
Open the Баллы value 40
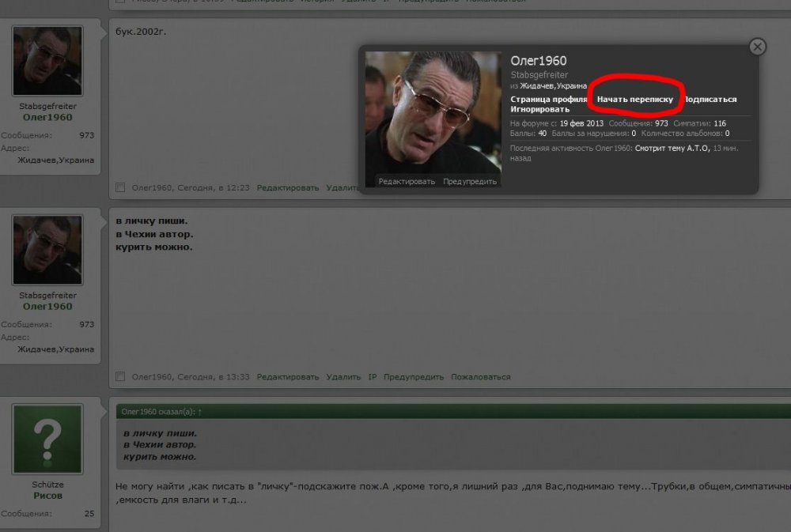543,134
